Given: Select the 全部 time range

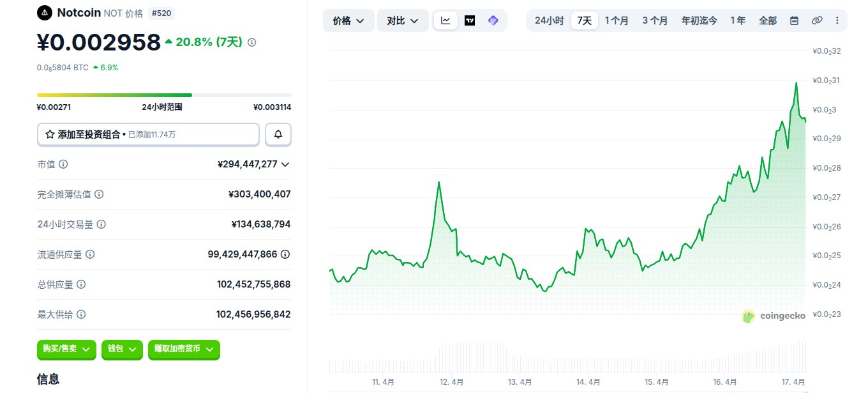Looking at the screenshot, I should click(768, 20).
